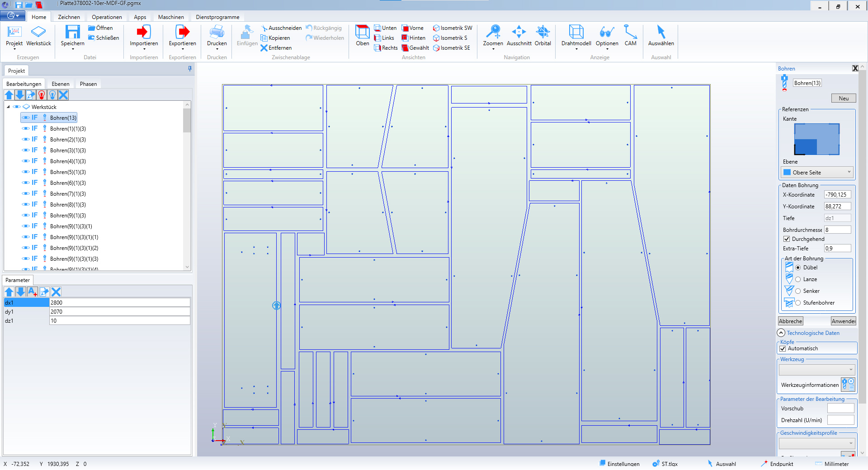Click the Drucken printer icon
868x470 pixels.
pos(217,33)
